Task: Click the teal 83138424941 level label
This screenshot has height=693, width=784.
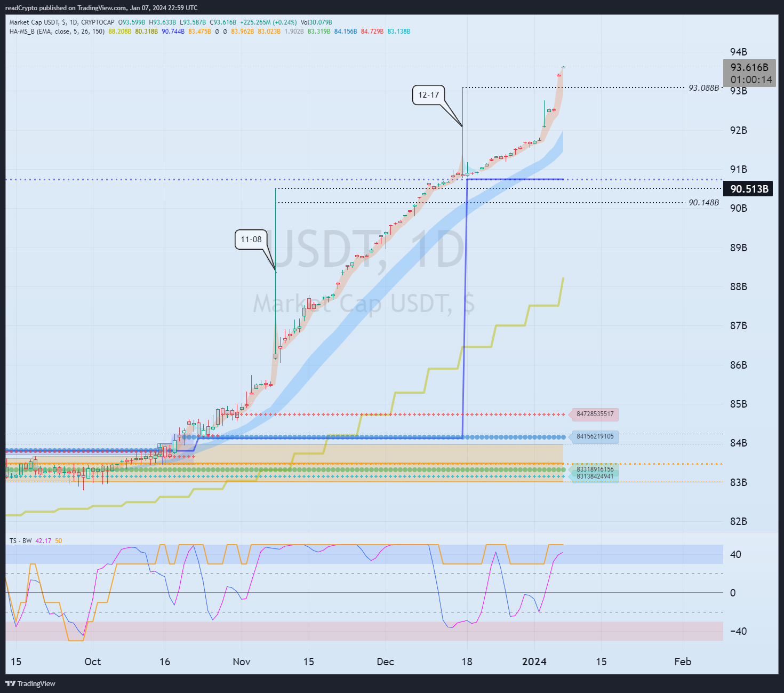Action: coord(595,476)
